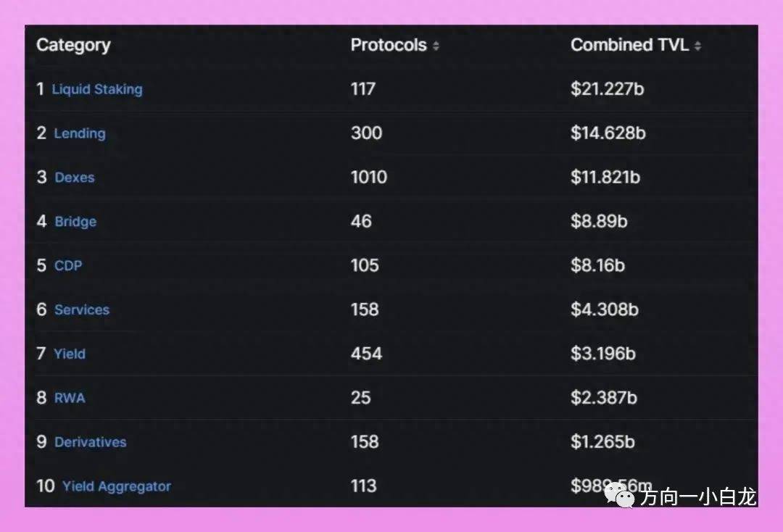Open the Derivatives category link
Screen dimensions: 783x532
(91, 442)
